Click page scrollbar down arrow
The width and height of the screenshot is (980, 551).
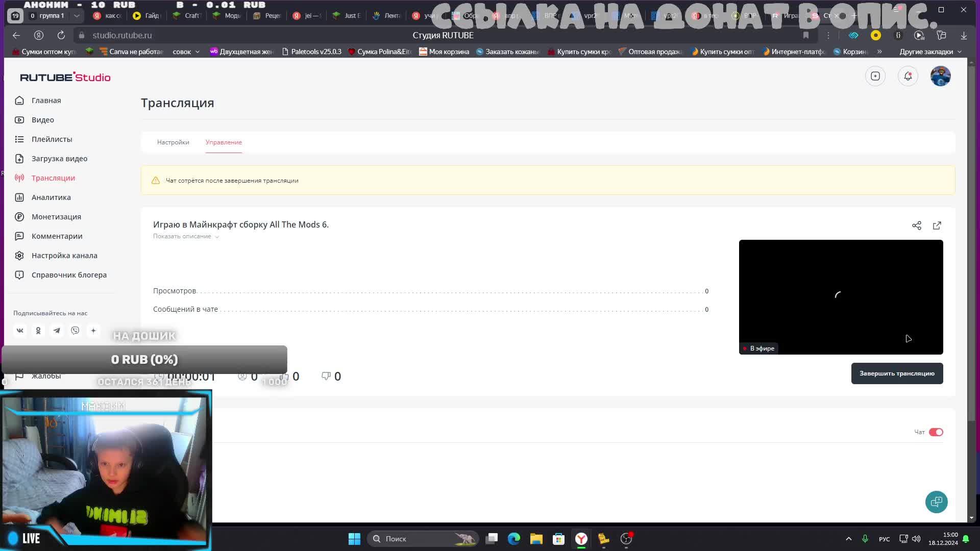(x=971, y=518)
